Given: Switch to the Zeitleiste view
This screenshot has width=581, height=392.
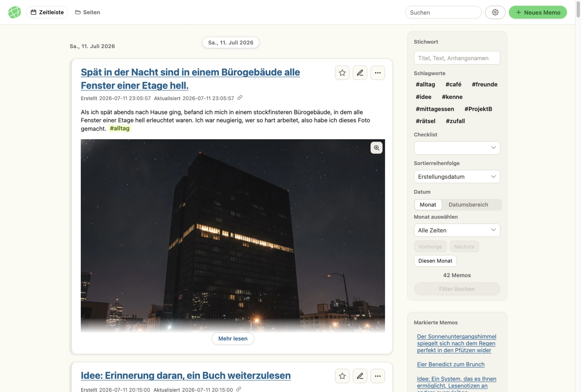Looking at the screenshot, I should point(47,12).
